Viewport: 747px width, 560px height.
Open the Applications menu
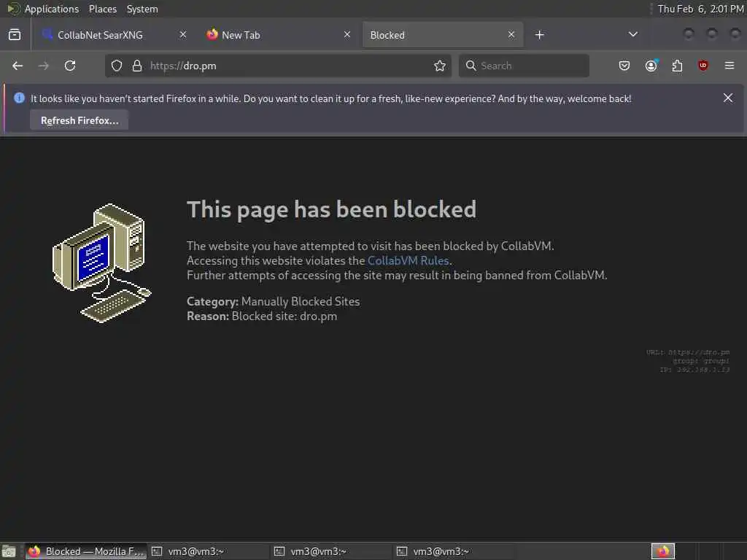[52, 9]
